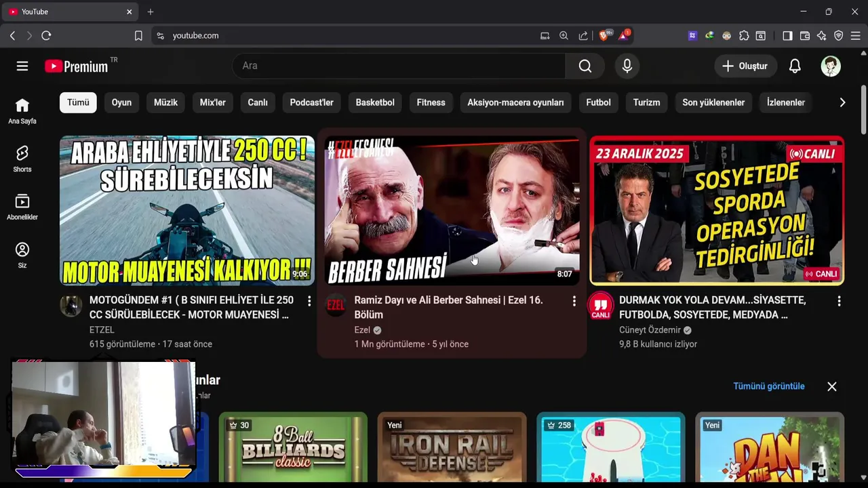The width and height of the screenshot is (868, 488).
Task: Toggle the browser sidebar panel icon
Action: tap(787, 35)
